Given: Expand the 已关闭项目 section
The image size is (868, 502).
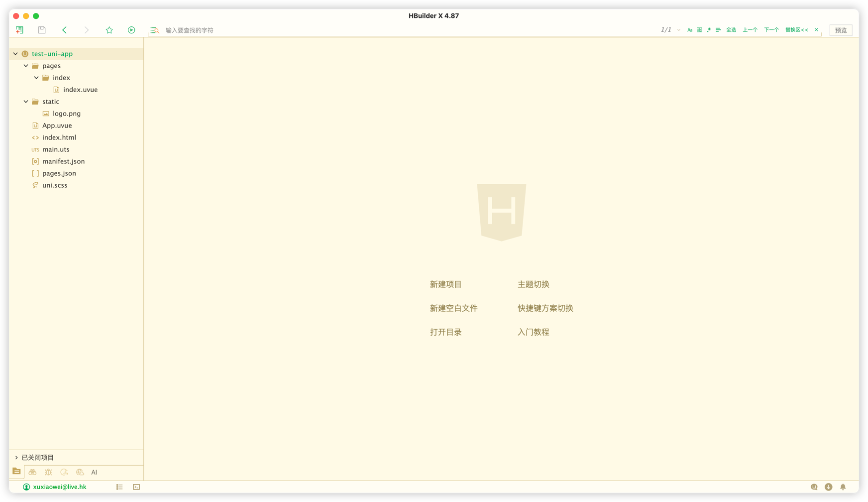Looking at the screenshot, I should [16, 458].
